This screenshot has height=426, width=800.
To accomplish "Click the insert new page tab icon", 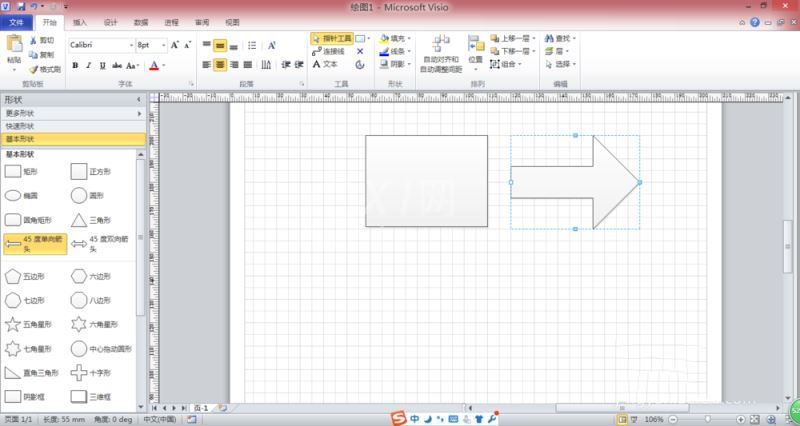I will [x=222, y=408].
